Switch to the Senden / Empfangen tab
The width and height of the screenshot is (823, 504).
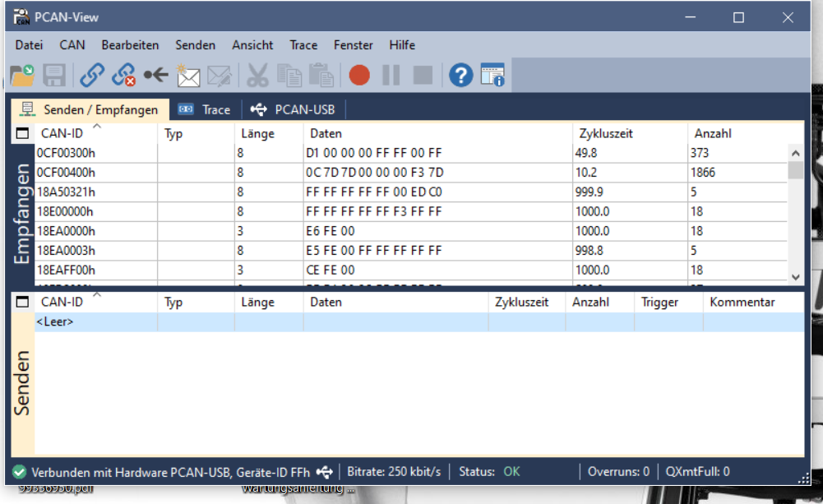(90, 109)
